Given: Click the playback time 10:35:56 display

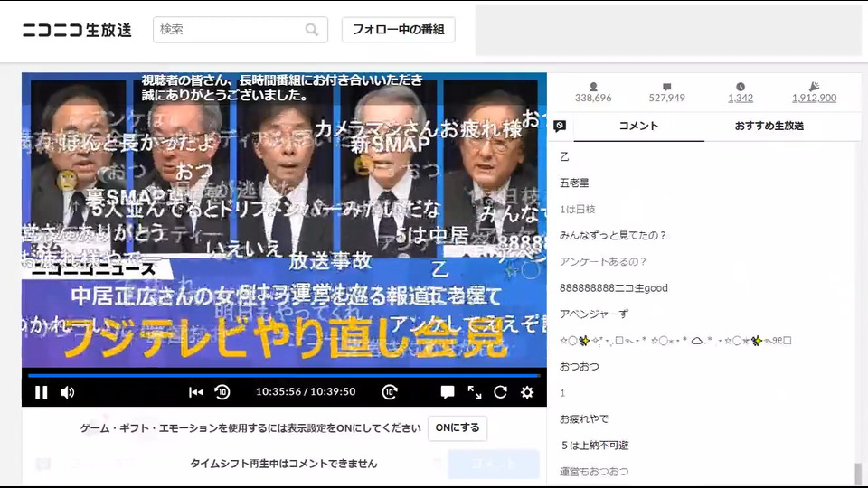Looking at the screenshot, I should tap(278, 391).
